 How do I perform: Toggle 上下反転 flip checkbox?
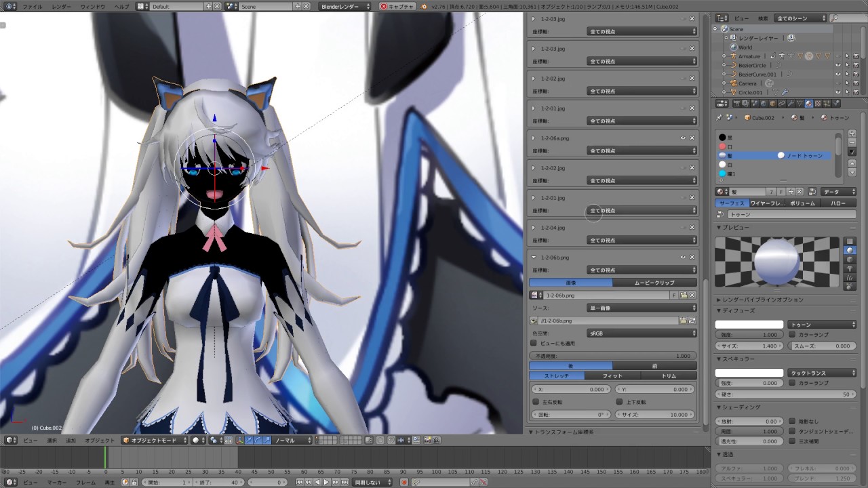point(619,402)
